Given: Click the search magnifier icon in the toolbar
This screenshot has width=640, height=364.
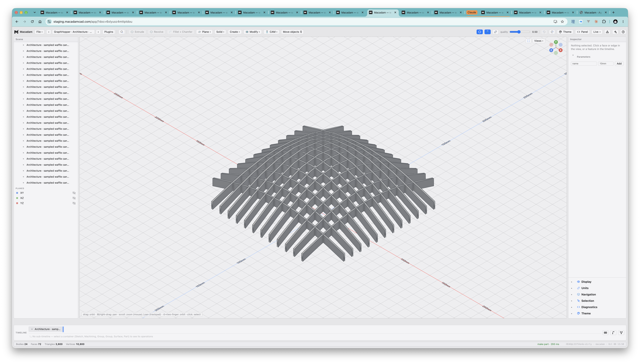Looking at the screenshot, I should click(122, 32).
